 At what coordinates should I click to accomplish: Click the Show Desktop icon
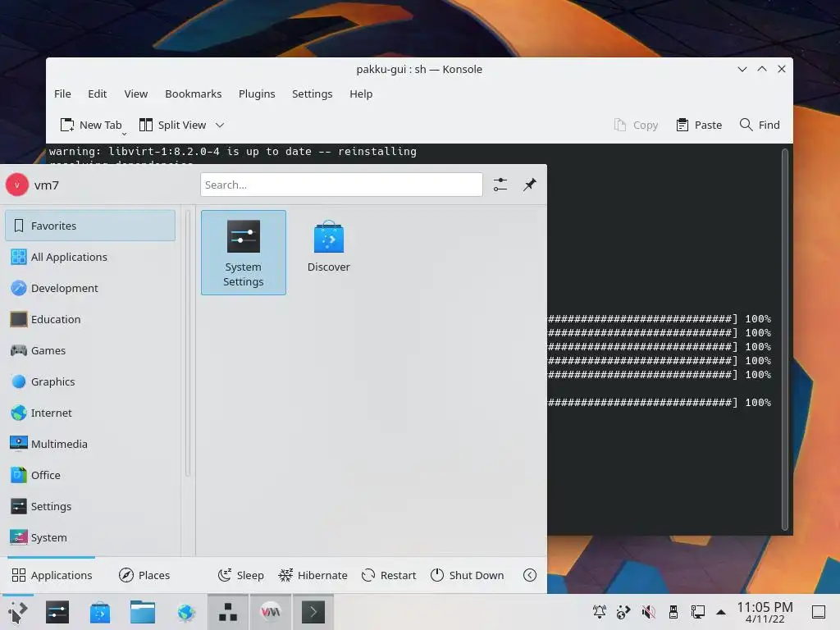(819, 612)
